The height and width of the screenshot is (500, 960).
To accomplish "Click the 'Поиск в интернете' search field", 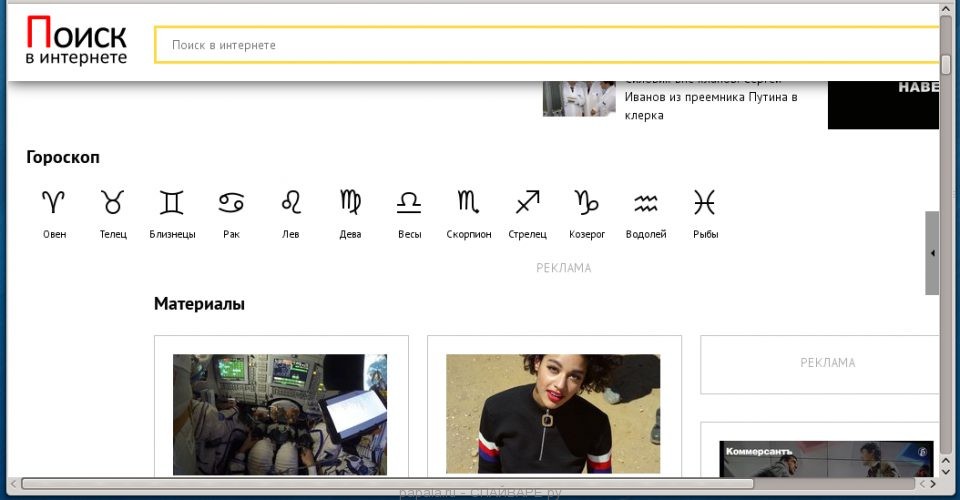I will [x=550, y=45].
